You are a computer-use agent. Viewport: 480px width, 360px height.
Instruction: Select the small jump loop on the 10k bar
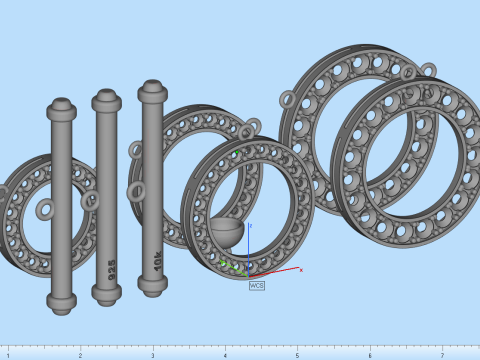136,192
